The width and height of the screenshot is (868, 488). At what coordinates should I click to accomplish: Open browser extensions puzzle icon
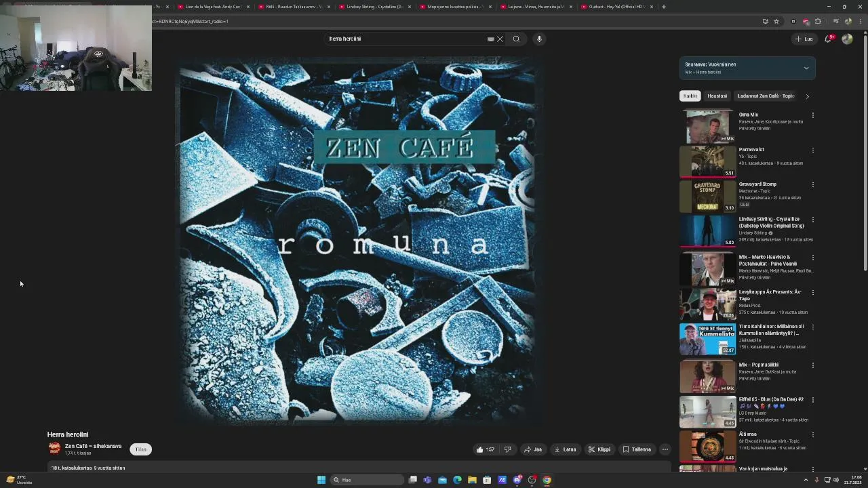point(818,21)
